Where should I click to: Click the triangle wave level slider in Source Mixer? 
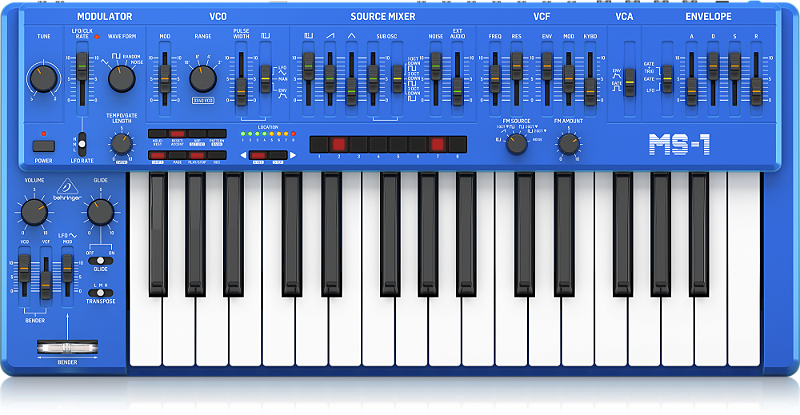pyautogui.click(x=351, y=92)
